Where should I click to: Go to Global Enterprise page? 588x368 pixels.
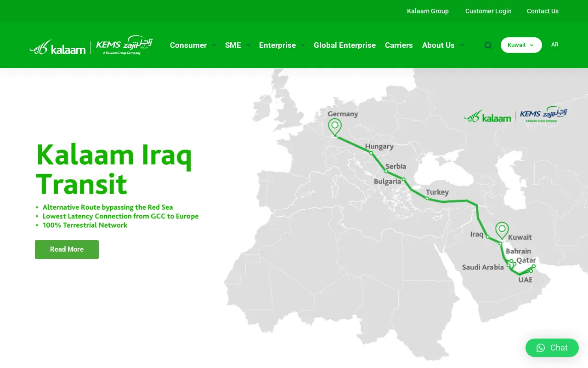[x=345, y=45]
